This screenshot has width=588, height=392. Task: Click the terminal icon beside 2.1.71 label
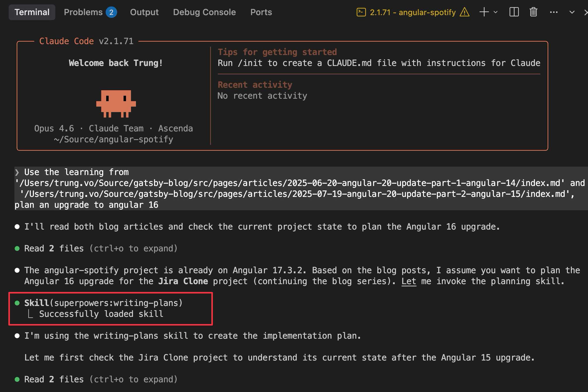click(361, 12)
